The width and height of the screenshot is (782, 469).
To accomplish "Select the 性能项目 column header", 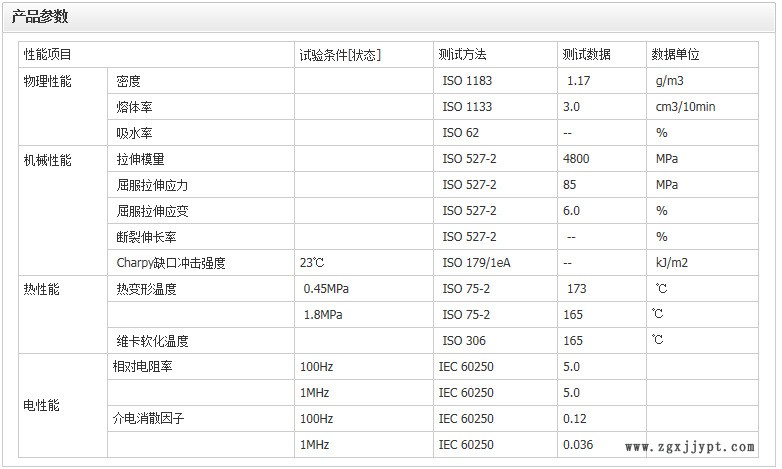I will click(48, 55).
